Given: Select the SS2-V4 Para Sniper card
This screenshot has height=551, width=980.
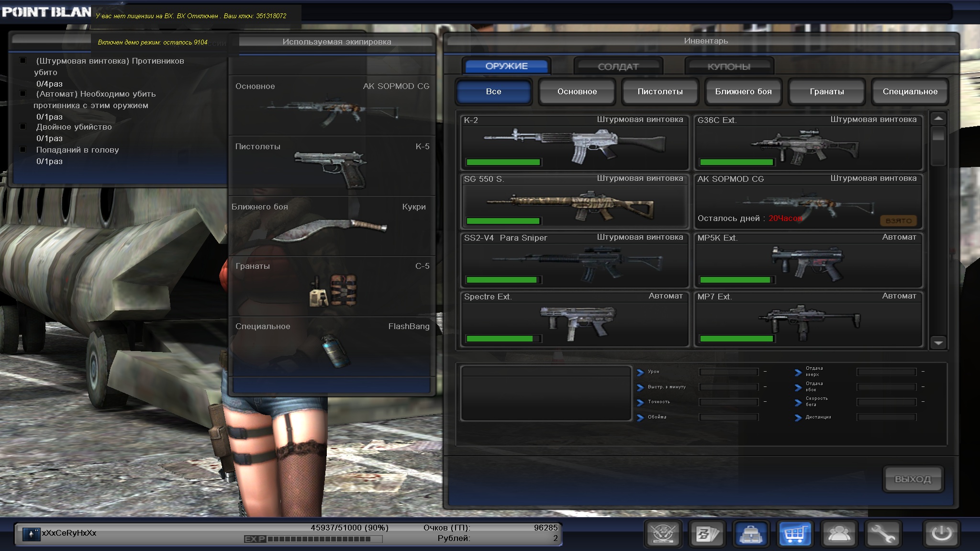Looking at the screenshot, I should point(574,260).
